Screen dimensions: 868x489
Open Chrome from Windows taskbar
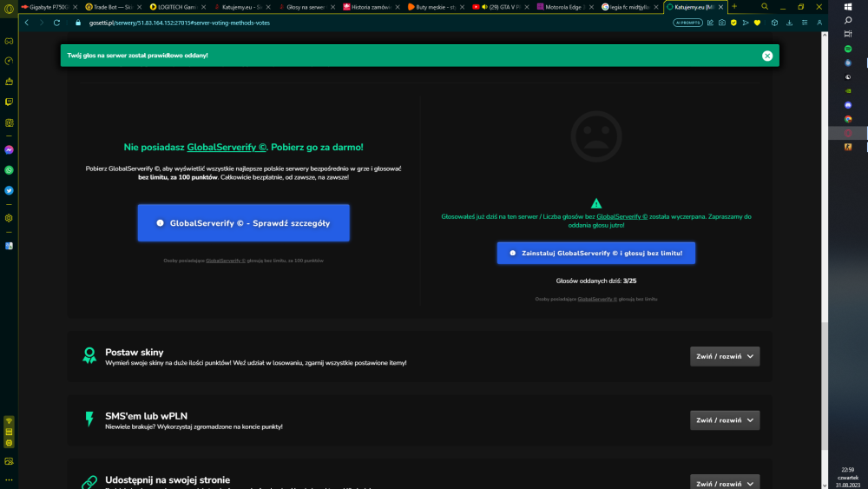pyautogui.click(x=848, y=119)
